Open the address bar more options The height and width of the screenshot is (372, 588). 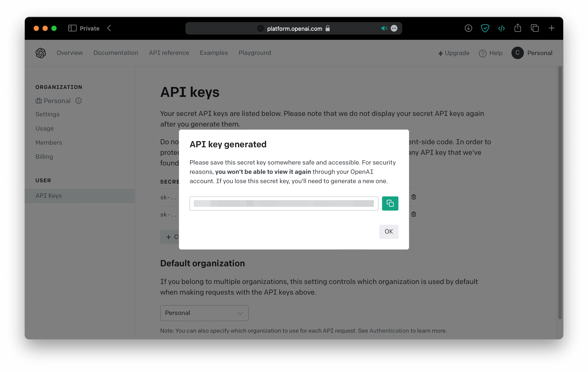(x=394, y=29)
